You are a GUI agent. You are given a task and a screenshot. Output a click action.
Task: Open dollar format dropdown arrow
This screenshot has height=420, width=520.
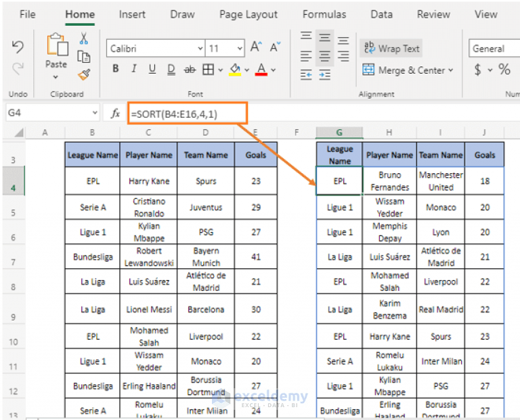pyautogui.click(x=490, y=70)
